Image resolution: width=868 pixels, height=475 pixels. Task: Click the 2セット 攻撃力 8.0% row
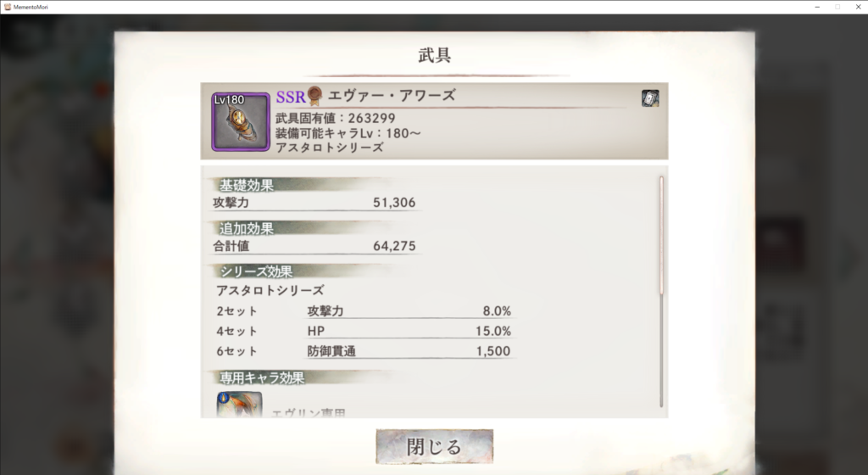[364, 311]
